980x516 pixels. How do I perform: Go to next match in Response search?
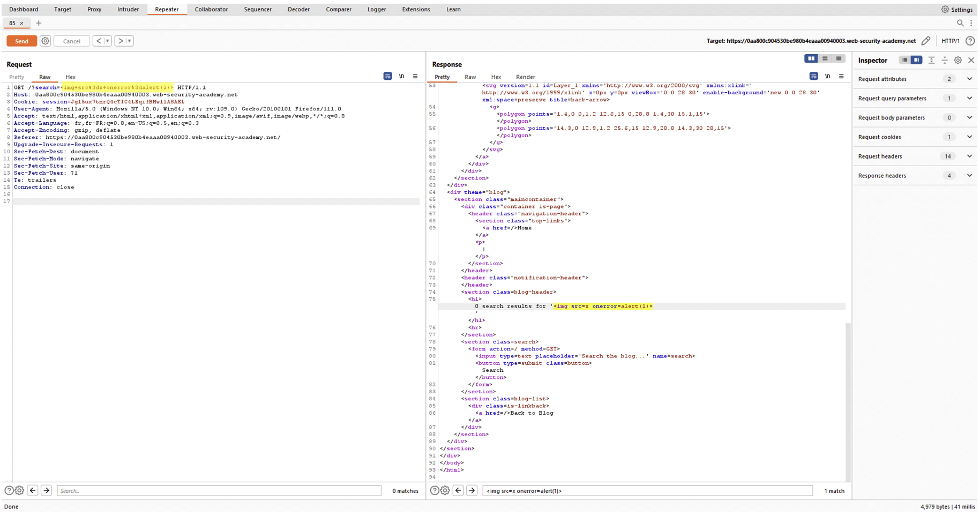point(472,491)
